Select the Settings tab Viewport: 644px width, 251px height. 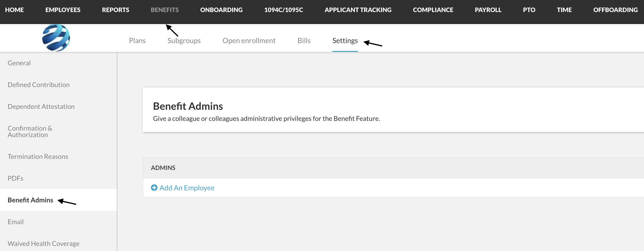(x=345, y=41)
